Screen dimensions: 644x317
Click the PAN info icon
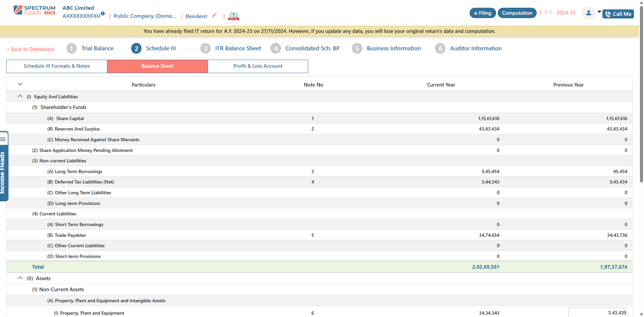103,14
